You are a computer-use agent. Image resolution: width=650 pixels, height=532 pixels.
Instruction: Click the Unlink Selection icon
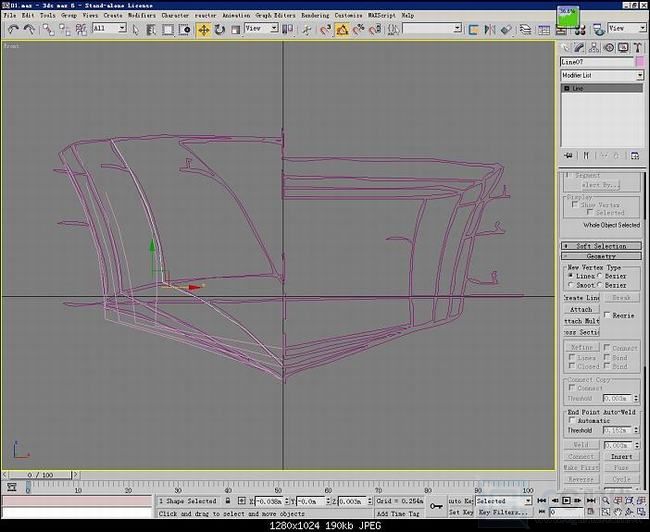point(65,29)
